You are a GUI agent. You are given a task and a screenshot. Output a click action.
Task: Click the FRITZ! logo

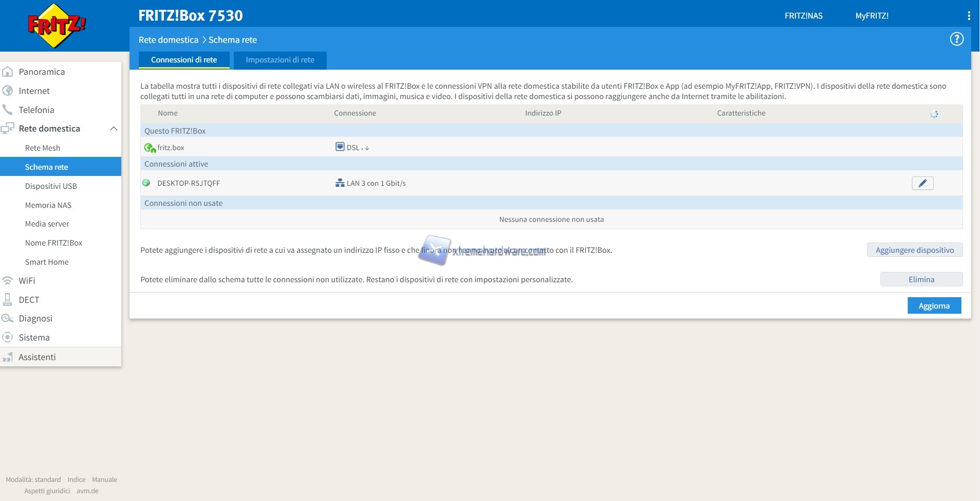tap(56, 26)
